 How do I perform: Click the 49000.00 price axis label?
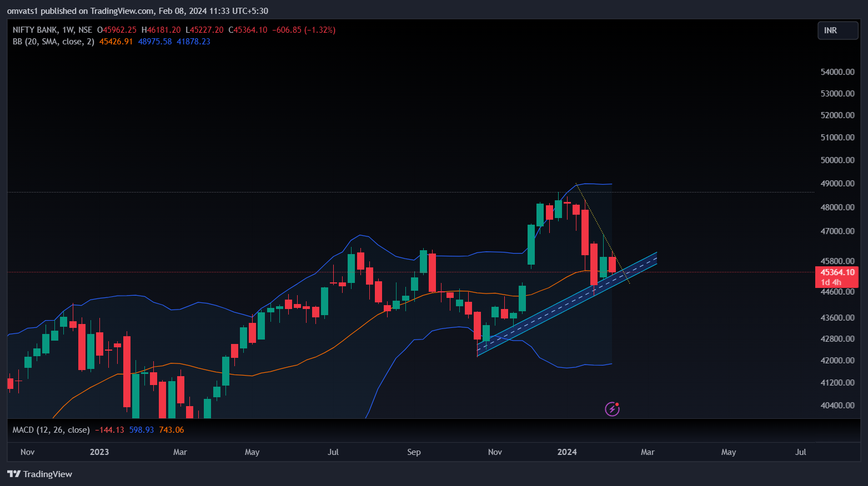point(837,183)
